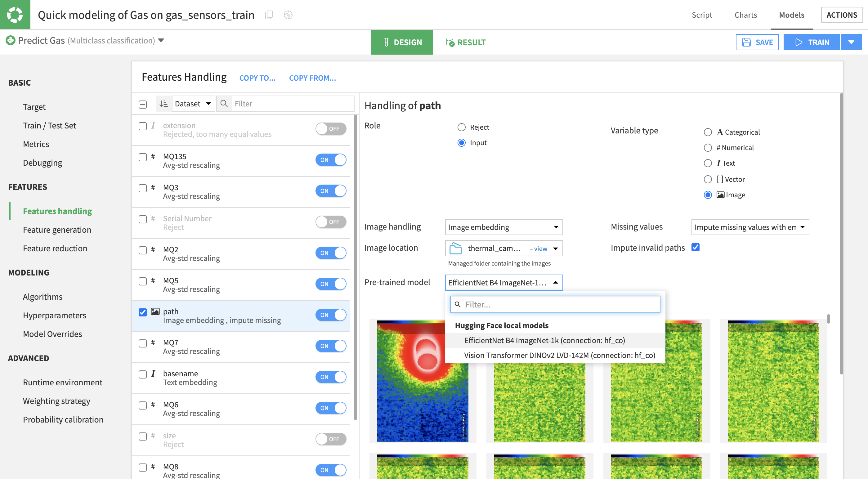This screenshot has width=868, height=479.
Task: Click the SAVE button
Action: pos(757,42)
